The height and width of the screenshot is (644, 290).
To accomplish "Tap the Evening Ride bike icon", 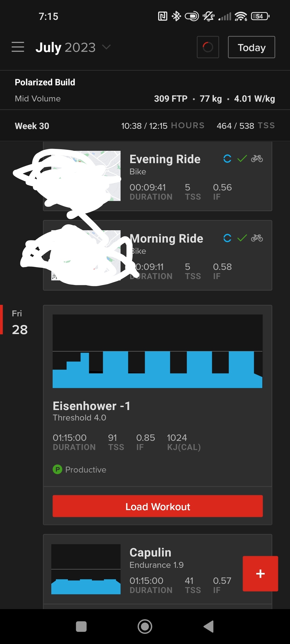I will [257, 159].
